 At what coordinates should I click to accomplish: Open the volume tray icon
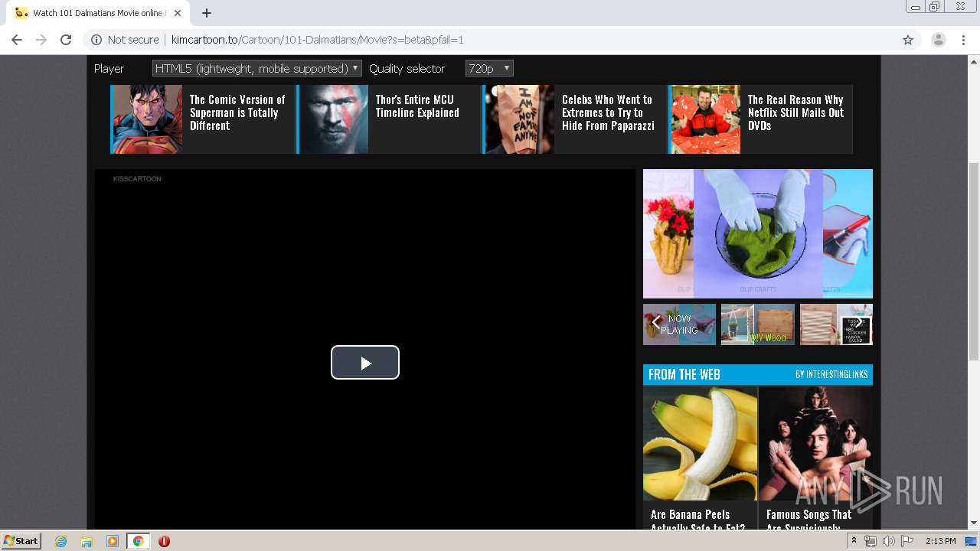coord(888,541)
